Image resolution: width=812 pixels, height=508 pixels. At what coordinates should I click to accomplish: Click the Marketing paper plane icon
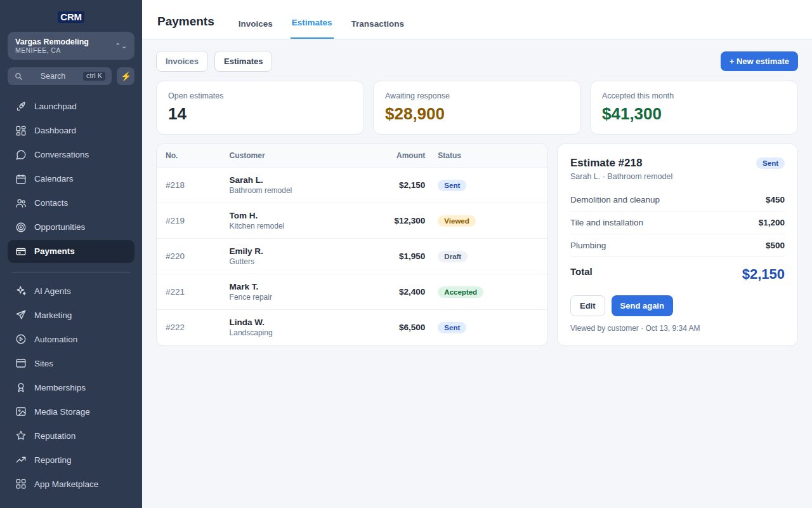tap(21, 316)
